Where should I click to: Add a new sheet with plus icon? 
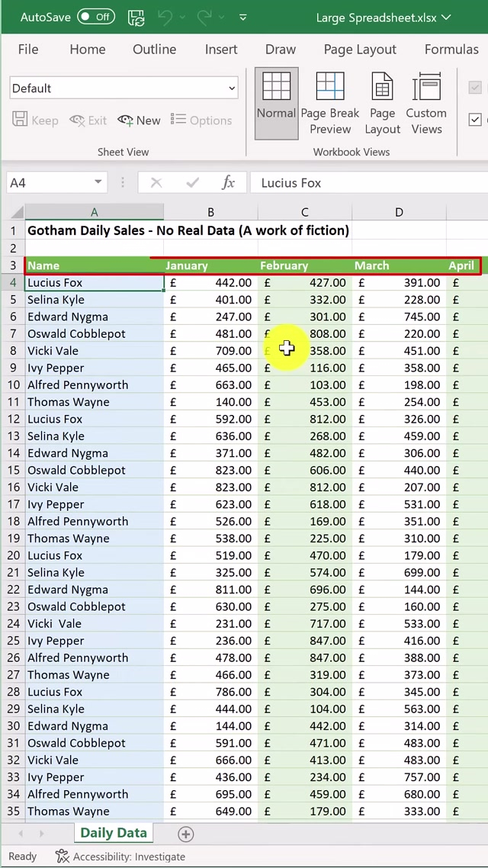185,834
